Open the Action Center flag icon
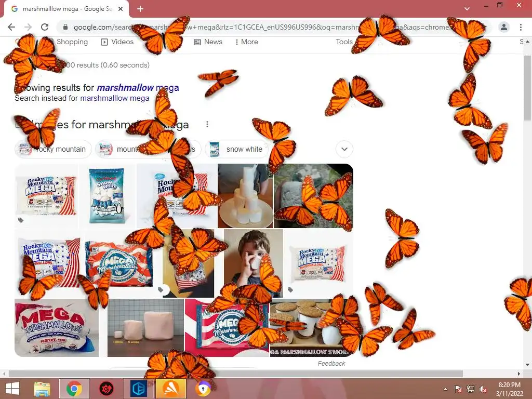 (458, 389)
